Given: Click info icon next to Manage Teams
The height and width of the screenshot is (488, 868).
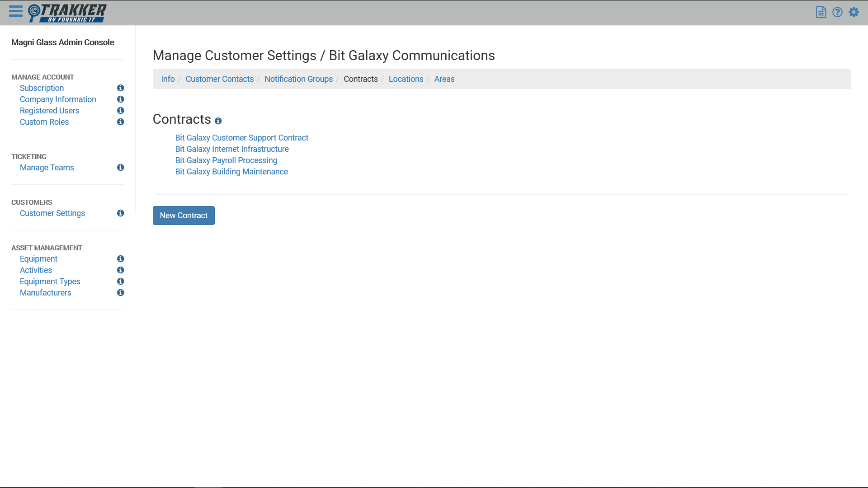Looking at the screenshot, I should coord(120,168).
